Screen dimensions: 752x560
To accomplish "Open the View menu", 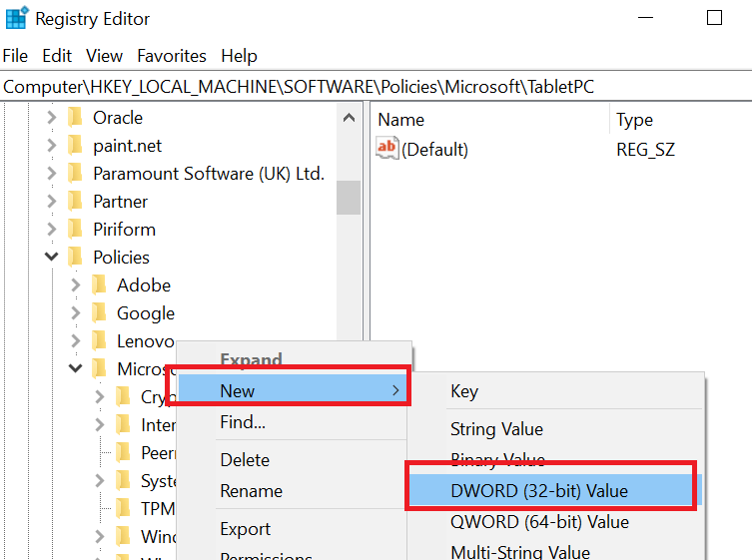I will [x=104, y=56].
